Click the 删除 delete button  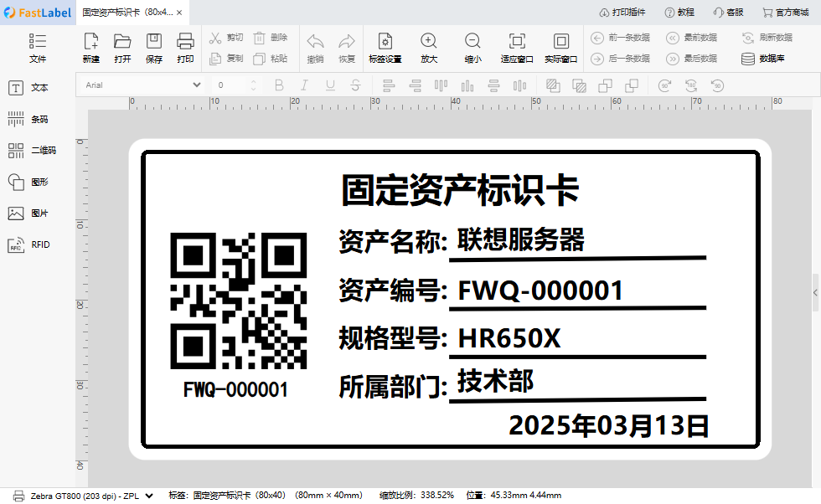point(270,38)
